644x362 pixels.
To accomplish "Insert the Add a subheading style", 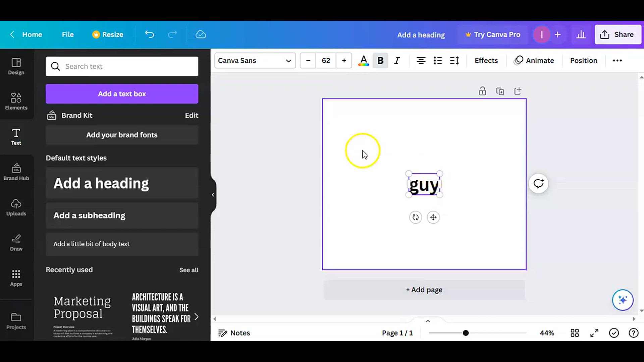I will point(122,216).
